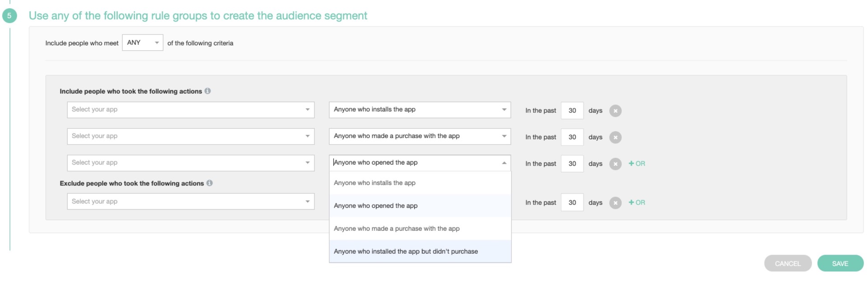Show info tooltip for Exclude people actions

(x=210, y=183)
